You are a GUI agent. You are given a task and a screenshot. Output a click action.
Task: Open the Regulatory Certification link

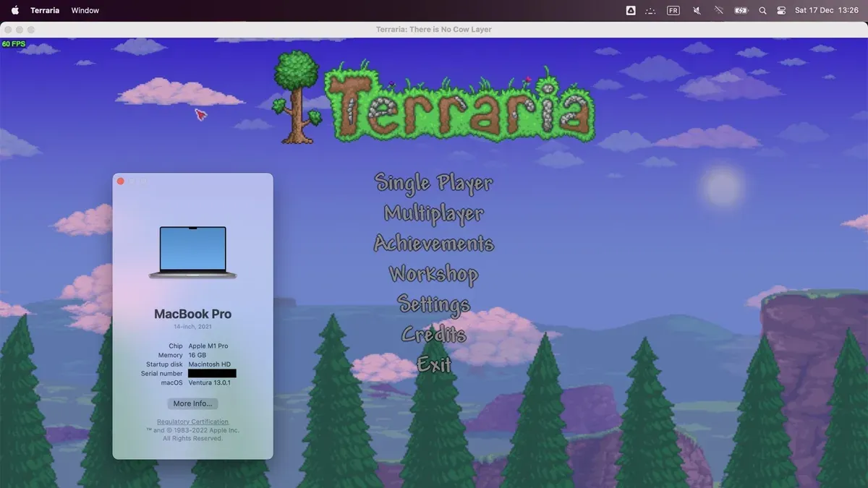[192, 421]
